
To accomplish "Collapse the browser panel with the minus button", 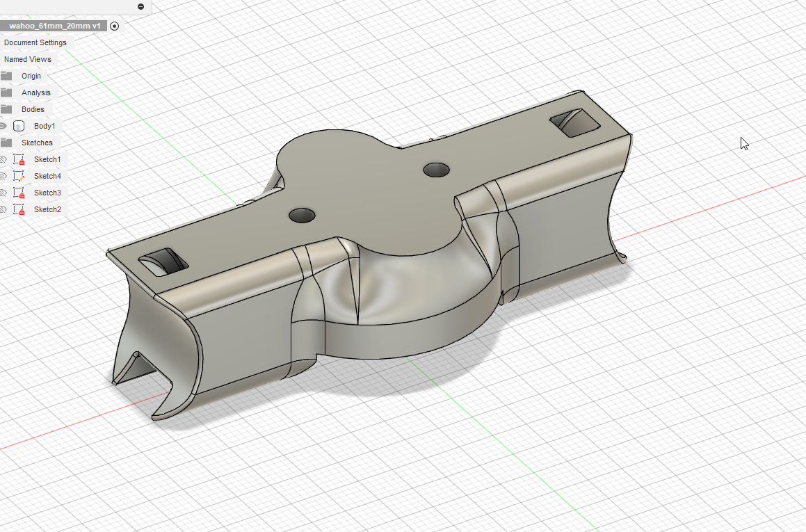I will pos(141,6).
